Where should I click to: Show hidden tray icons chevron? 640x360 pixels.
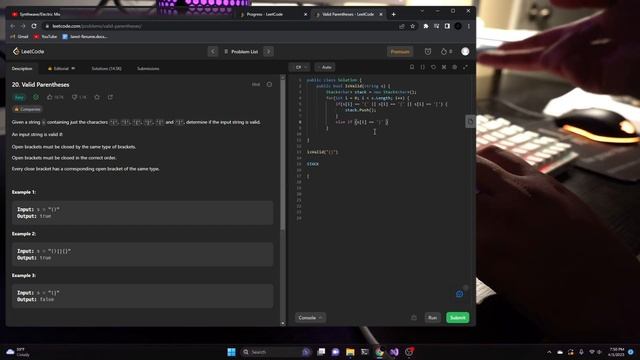pyautogui.click(x=549, y=352)
